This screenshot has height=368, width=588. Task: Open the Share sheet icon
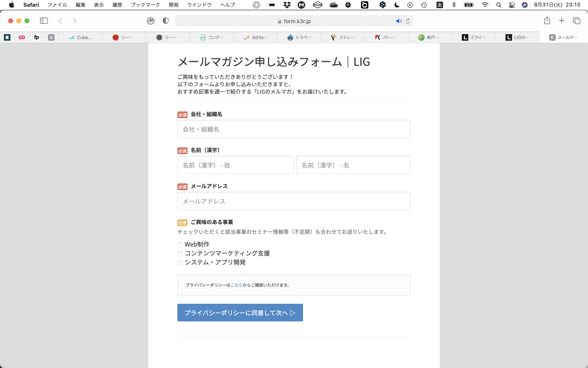tap(547, 20)
